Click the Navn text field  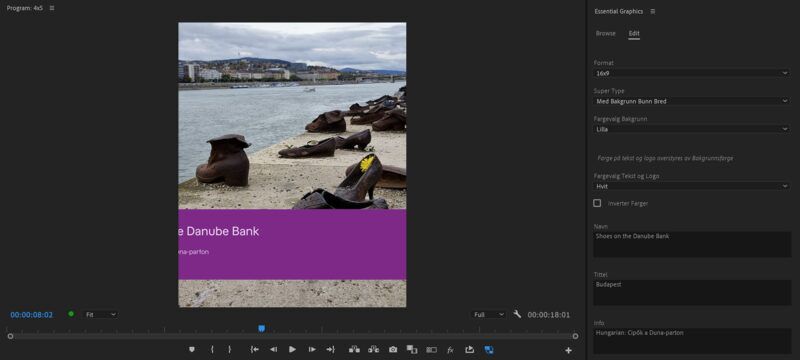point(692,244)
